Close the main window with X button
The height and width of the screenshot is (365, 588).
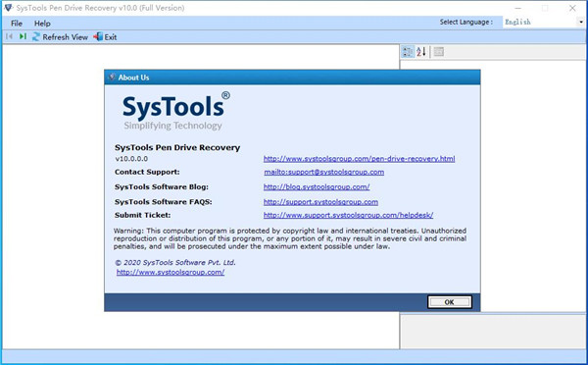(572, 8)
